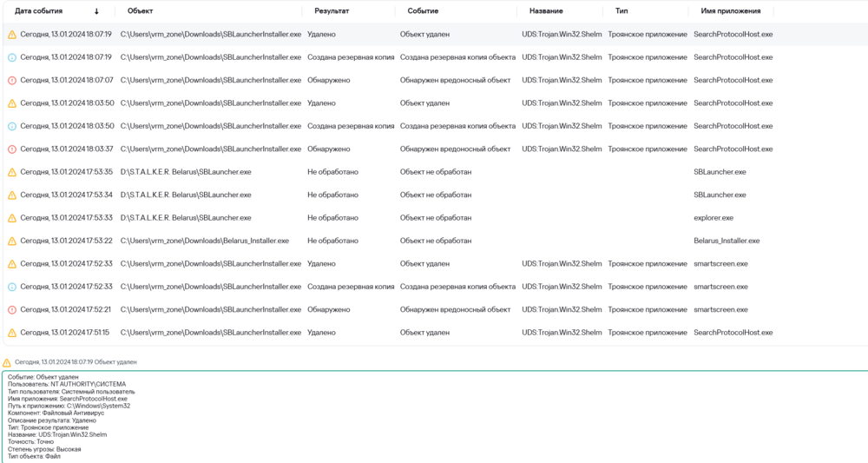Click 'Не обработано' result in 17:53:34 row
868x463 pixels.
(332, 195)
